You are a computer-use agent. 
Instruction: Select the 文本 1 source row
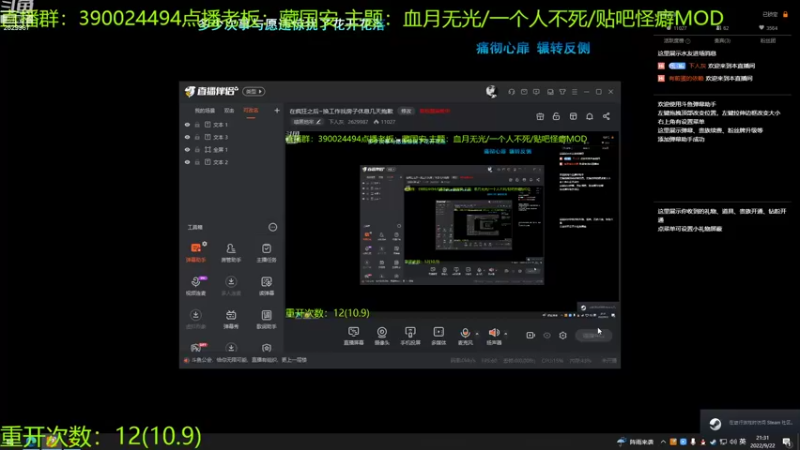pos(232,124)
